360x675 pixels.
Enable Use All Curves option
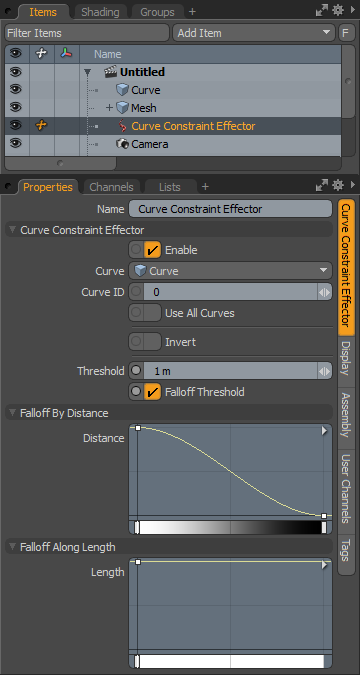click(x=152, y=313)
